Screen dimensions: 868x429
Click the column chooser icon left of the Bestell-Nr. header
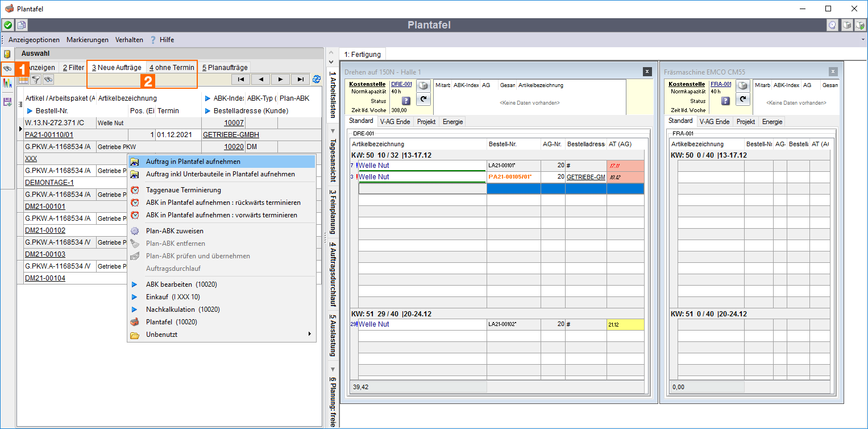point(20,105)
